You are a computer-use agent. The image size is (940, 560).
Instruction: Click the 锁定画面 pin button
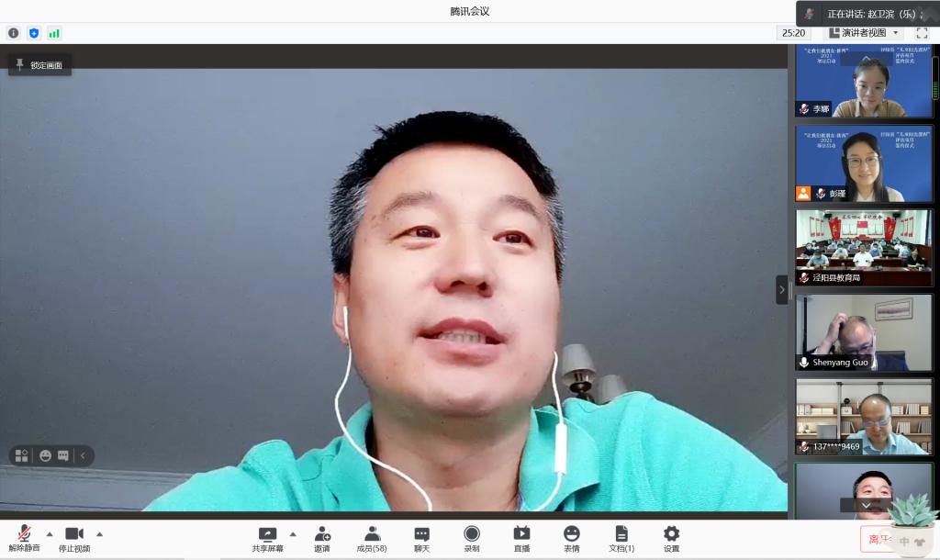[40, 65]
